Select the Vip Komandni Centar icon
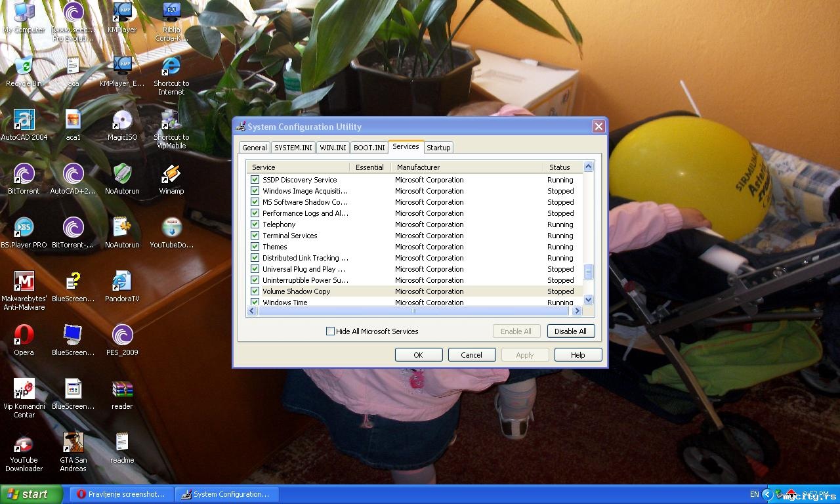 pyautogui.click(x=24, y=398)
